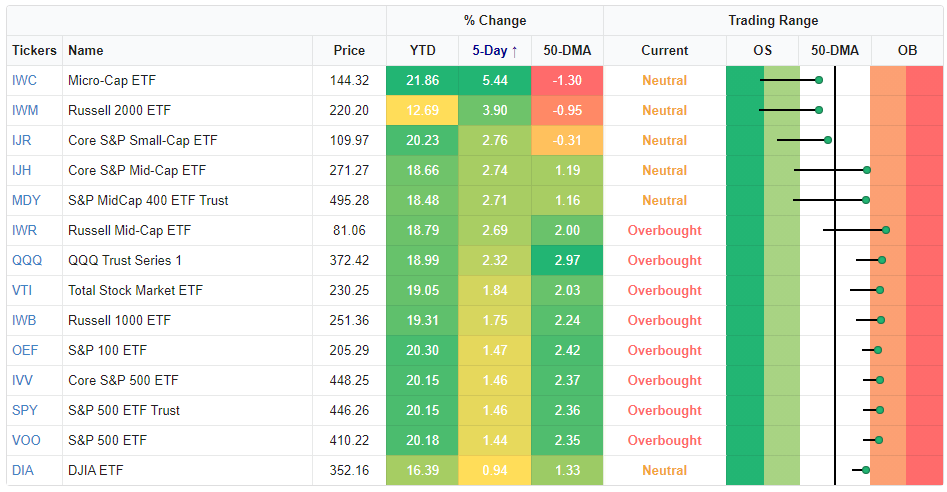Click the Price column header

point(350,50)
